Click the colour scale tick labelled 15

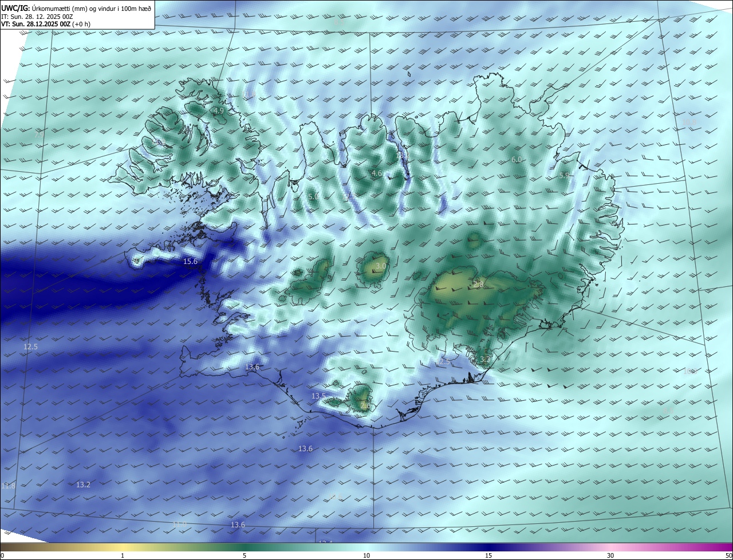click(x=488, y=555)
